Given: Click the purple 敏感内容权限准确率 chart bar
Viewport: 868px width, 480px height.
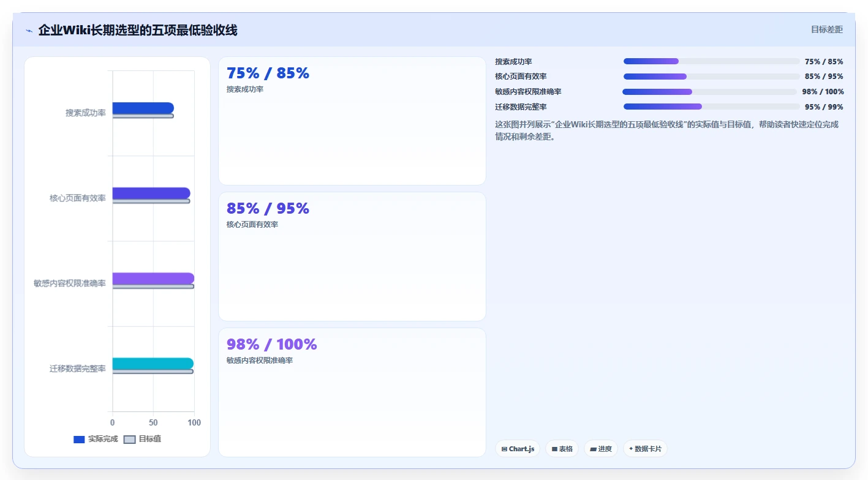Looking at the screenshot, I should [x=153, y=279].
